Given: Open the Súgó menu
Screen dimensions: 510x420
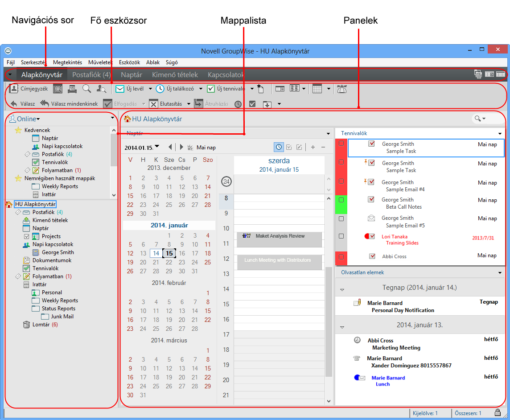Looking at the screenshot, I should (172, 62).
